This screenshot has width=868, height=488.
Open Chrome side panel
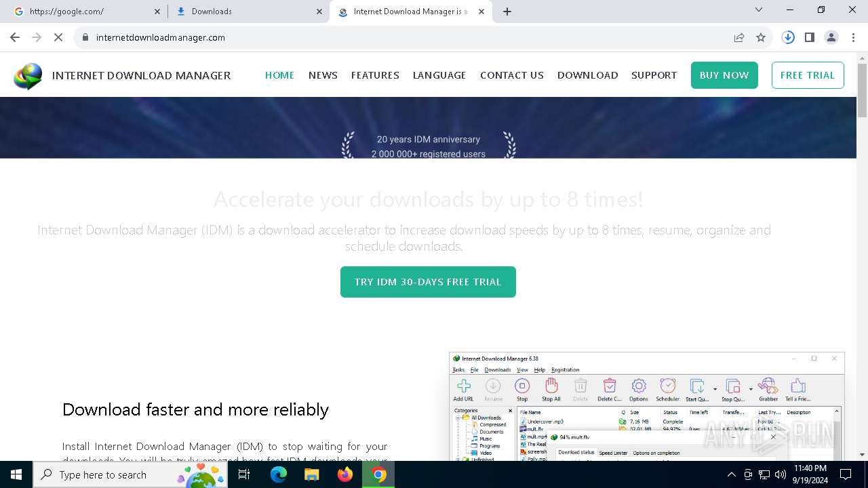810,37
